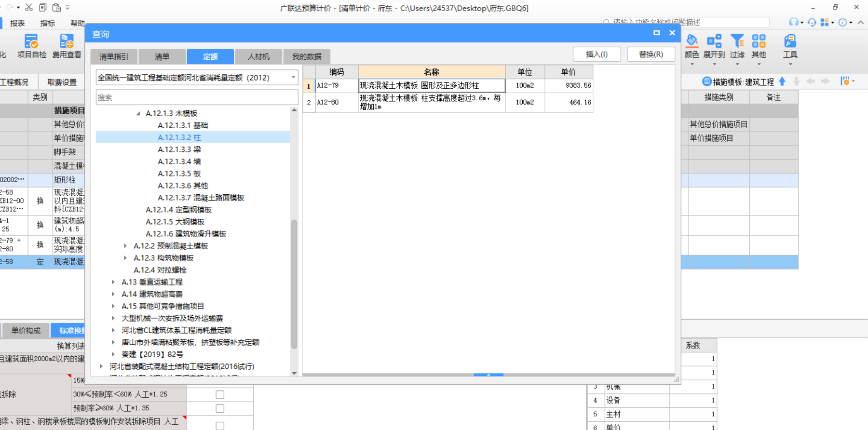
Task: Click the four-square apps icon
Action: [x=825, y=22]
